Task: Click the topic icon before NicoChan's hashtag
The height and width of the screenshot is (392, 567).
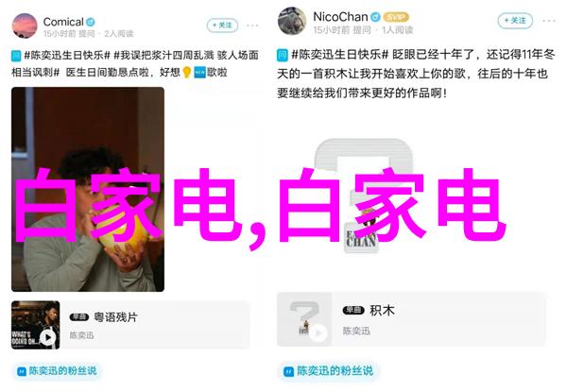Action: (x=283, y=55)
